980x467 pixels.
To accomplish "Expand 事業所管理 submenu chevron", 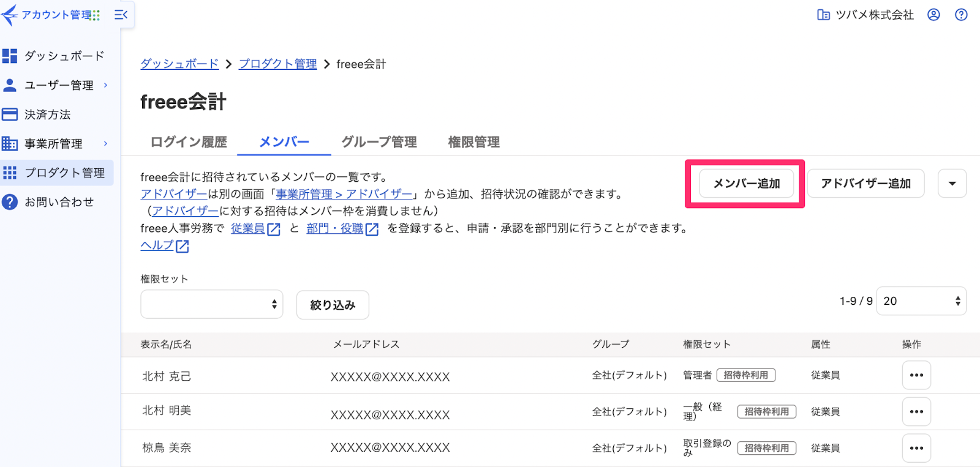I will 105,143.
